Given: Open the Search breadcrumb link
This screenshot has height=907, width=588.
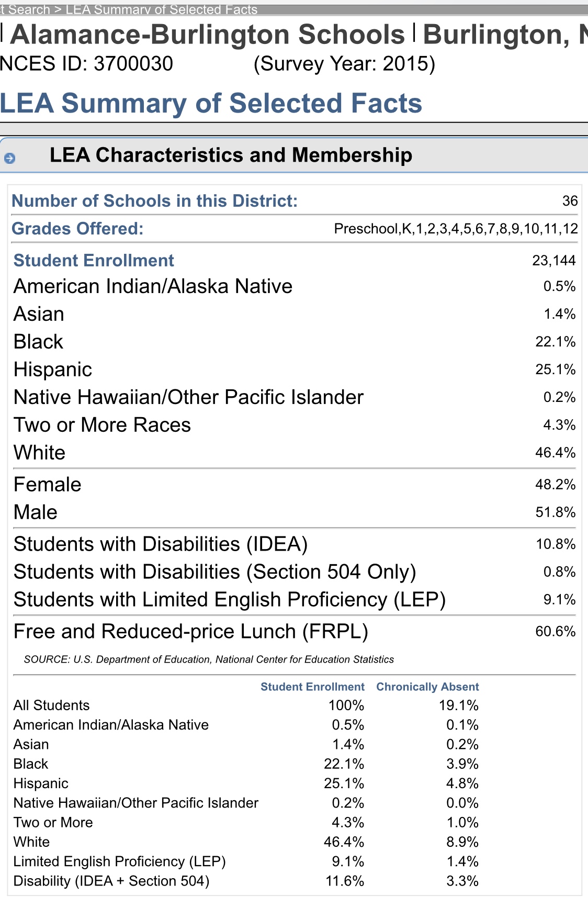Looking at the screenshot, I should click(x=25, y=9).
